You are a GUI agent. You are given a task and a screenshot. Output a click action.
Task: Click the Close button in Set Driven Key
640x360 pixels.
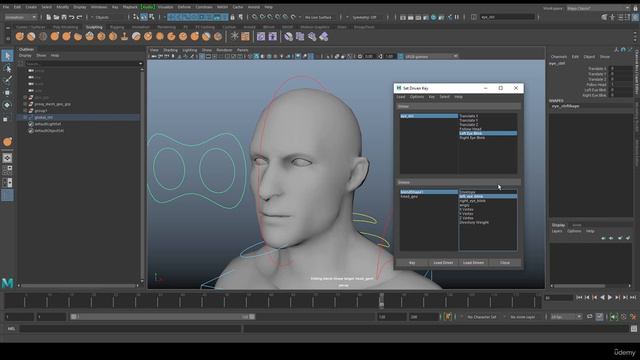coord(505,262)
